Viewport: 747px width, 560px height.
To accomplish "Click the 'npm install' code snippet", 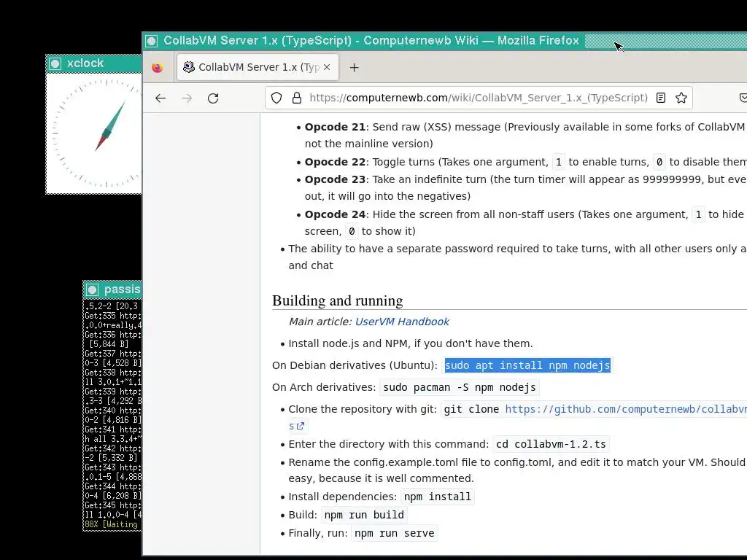I will tap(438, 497).
